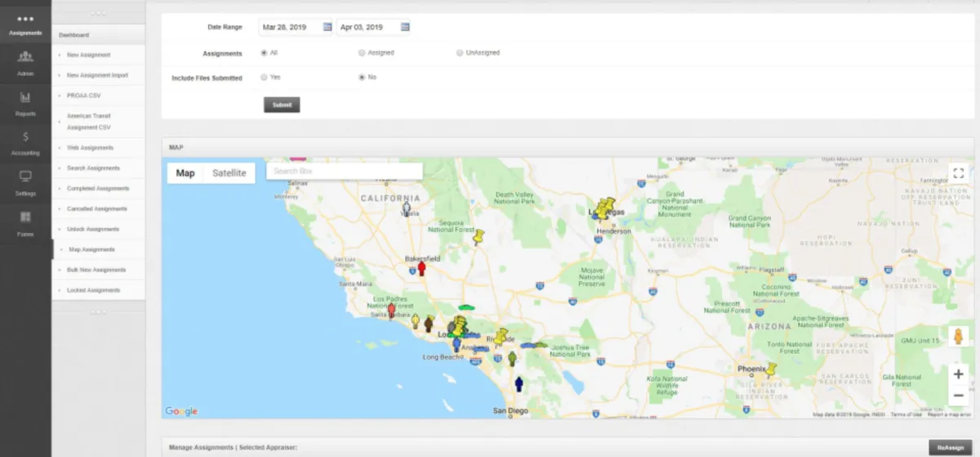Open Dashboard in the sidebar menu
The height and width of the screenshot is (457, 980).
(x=99, y=35)
